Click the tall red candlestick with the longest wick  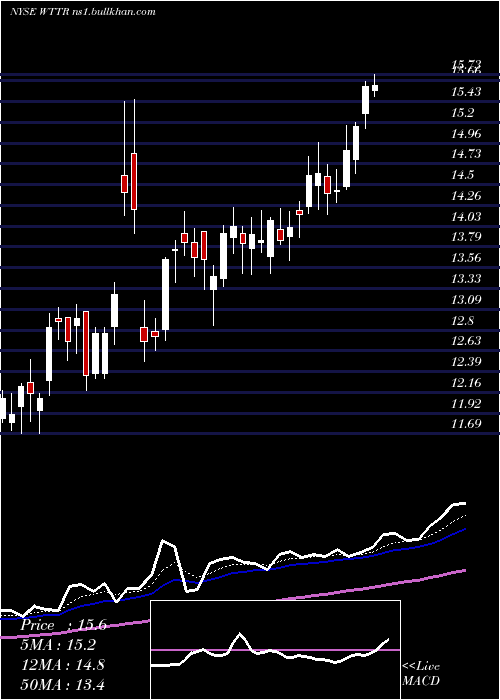pyautogui.click(x=134, y=181)
